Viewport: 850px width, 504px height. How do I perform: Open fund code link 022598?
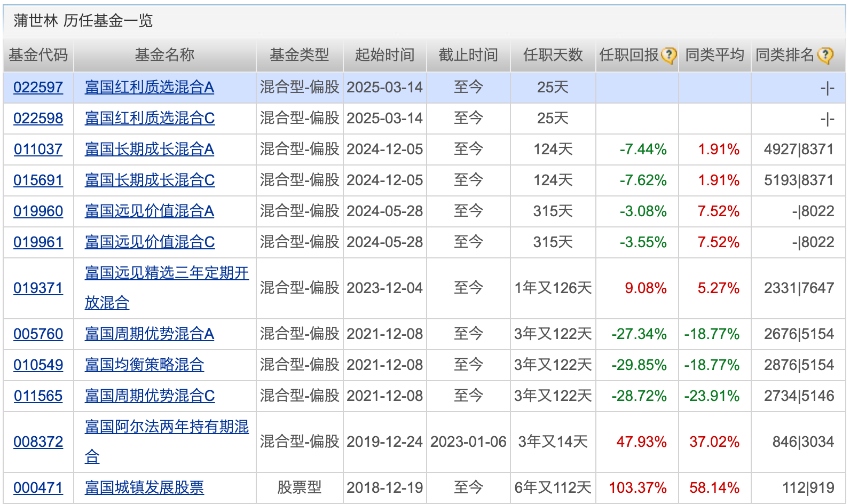(38, 118)
